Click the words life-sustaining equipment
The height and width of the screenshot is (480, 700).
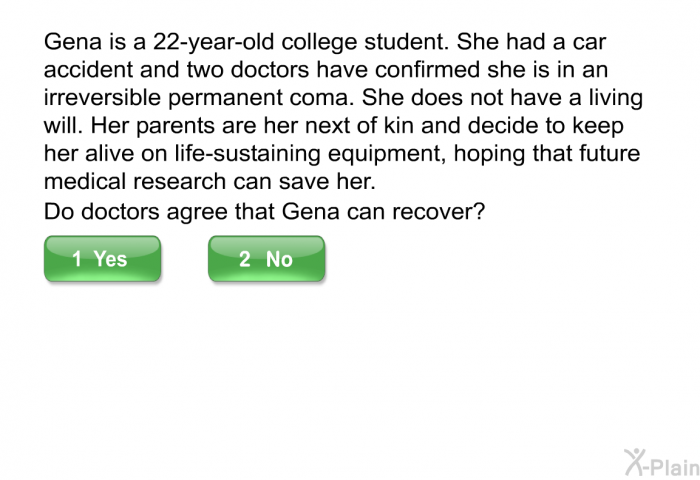[x=310, y=154]
